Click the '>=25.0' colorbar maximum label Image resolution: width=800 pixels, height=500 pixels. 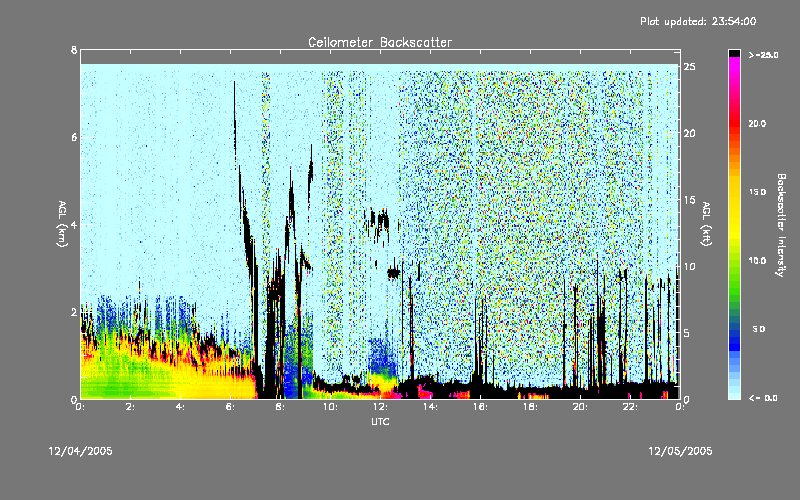click(763, 55)
